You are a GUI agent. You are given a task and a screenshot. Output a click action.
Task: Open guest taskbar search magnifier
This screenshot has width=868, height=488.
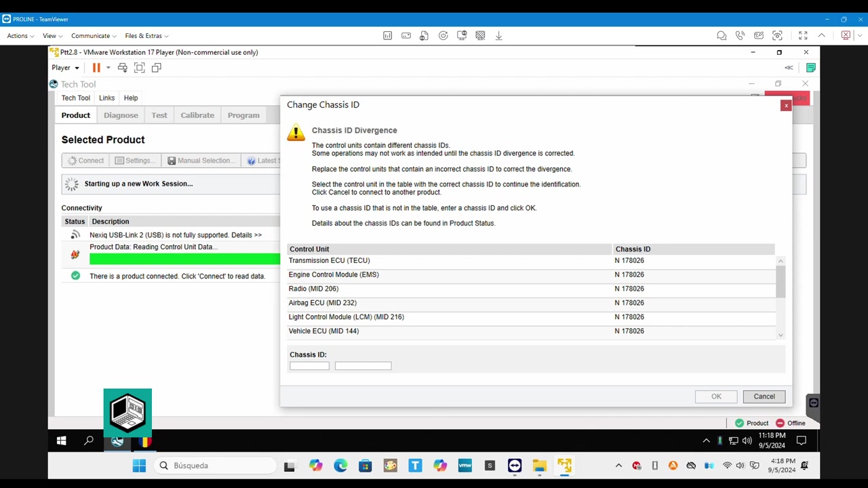[x=88, y=441]
